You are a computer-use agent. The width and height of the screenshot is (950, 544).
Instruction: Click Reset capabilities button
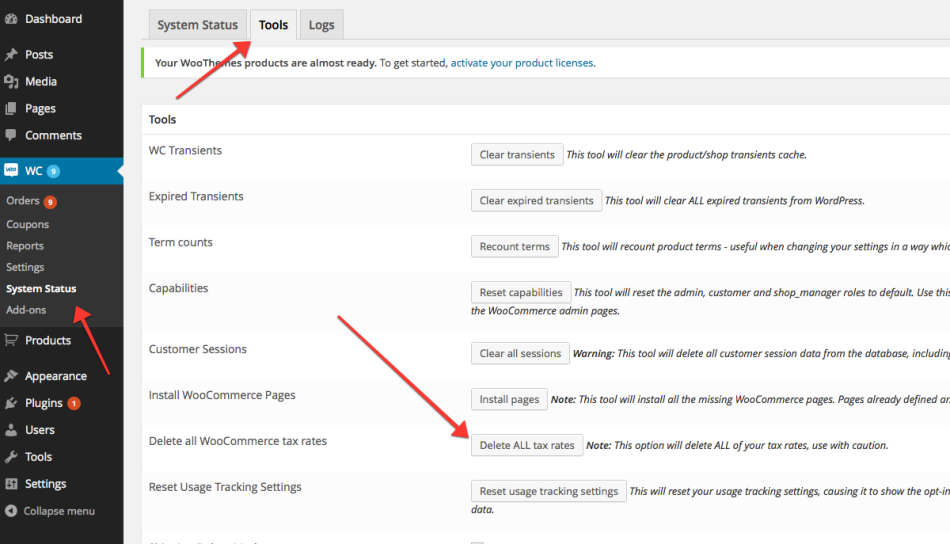(x=520, y=292)
